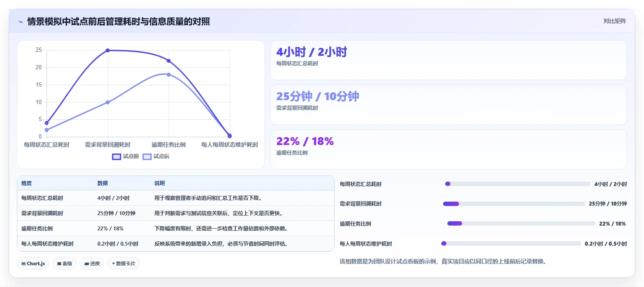Click the panel title 情景模拟中试点前后管理耗时
The width and height of the screenshot is (644, 287).
pyautogui.click(x=118, y=21)
